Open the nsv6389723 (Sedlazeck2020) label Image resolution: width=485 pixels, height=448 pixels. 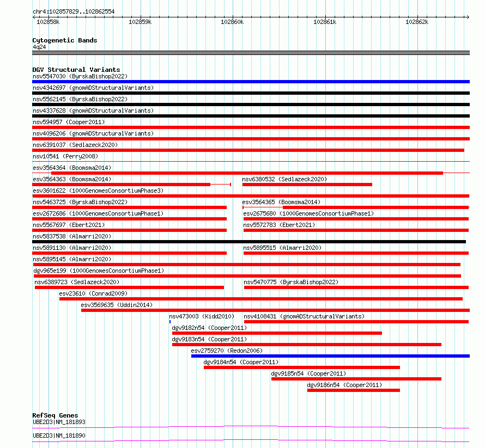pyautogui.click(x=77, y=282)
